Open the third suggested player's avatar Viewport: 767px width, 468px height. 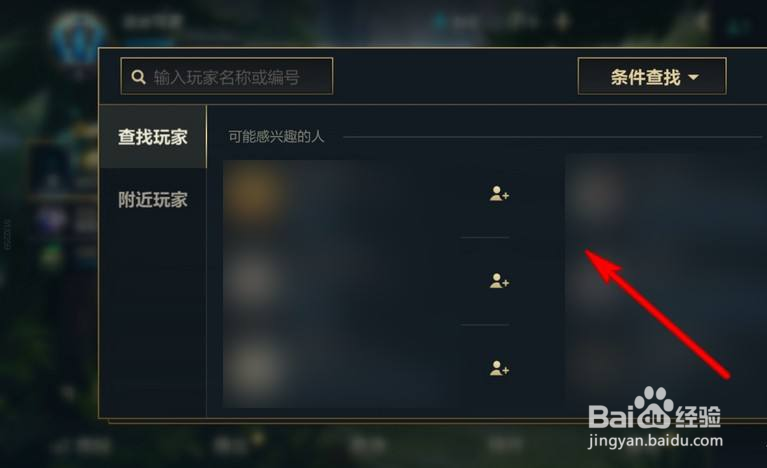[254, 367]
